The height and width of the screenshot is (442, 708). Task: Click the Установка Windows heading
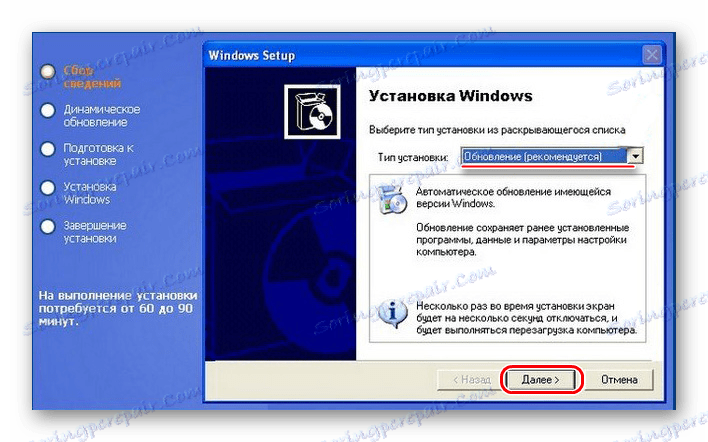click(451, 96)
